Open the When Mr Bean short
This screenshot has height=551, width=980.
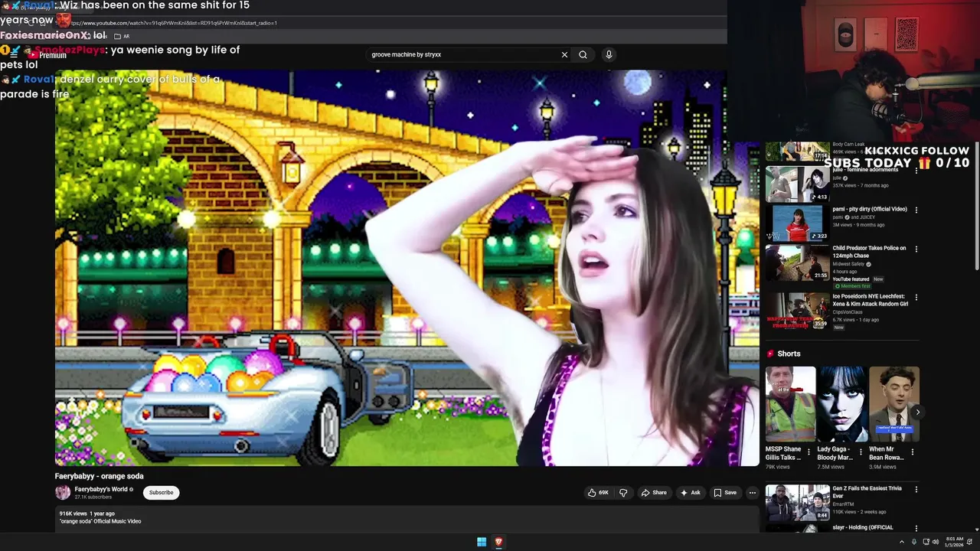click(894, 404)
